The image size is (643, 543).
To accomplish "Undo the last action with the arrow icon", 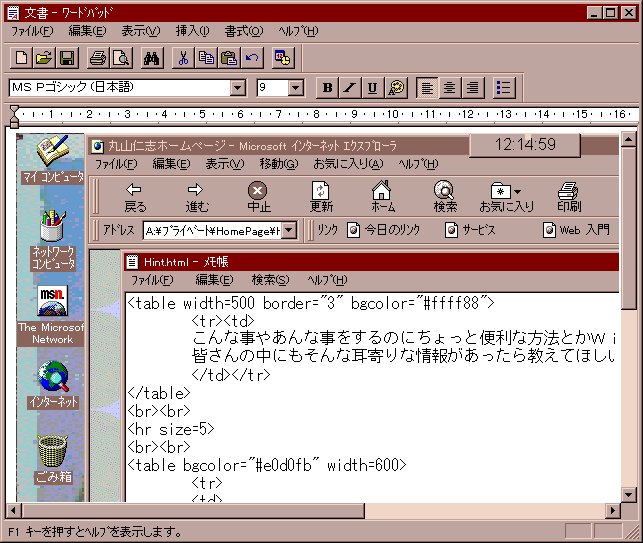I will coord(252,58).
